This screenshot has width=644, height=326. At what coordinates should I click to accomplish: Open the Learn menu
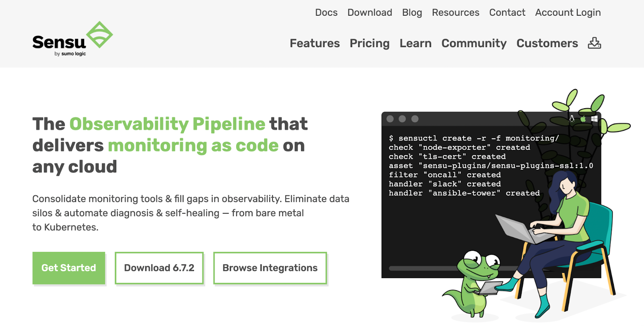(415, 43)
